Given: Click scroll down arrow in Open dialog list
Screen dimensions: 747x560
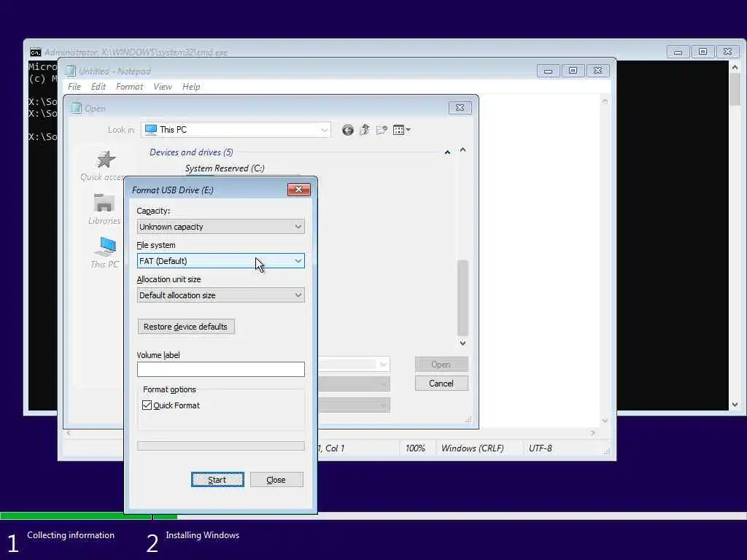Looking at the screenshot, I should (x=462, y=343).
